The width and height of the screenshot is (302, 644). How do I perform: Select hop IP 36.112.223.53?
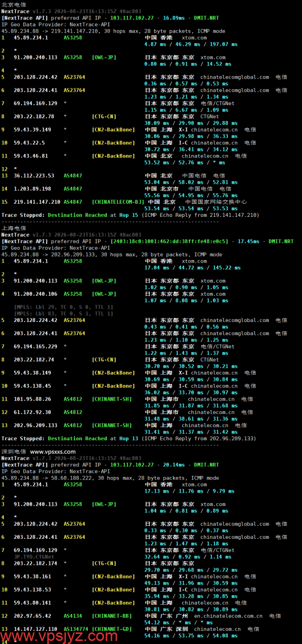click(x=34, y=176)
